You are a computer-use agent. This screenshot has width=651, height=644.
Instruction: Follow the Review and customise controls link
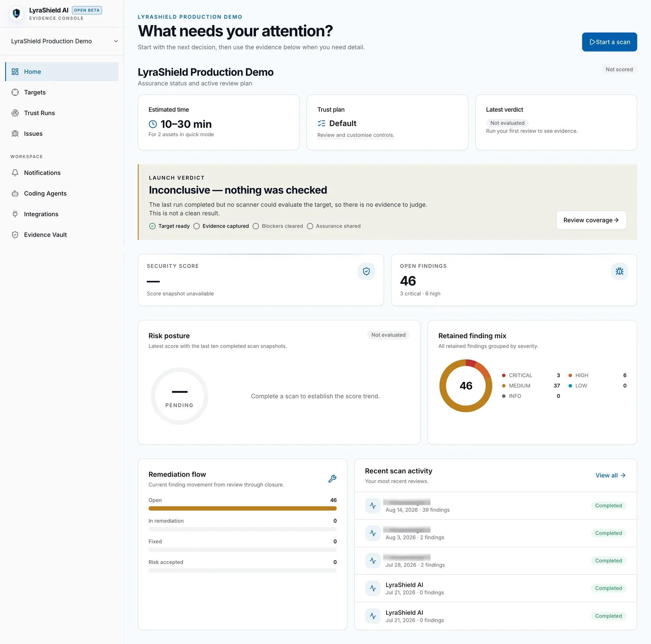356,135
